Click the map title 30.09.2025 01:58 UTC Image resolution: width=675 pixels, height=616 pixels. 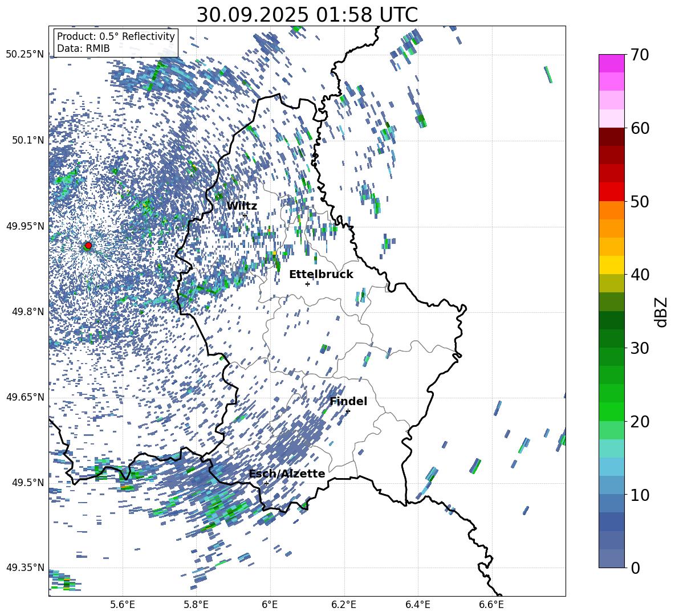tap(307, 15)
